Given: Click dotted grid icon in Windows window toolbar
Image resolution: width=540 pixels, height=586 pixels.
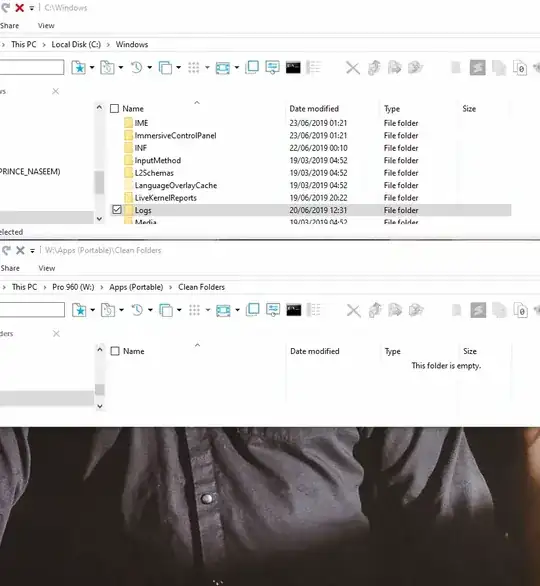Looking at the screenshot, I should [x=194, y=68].
